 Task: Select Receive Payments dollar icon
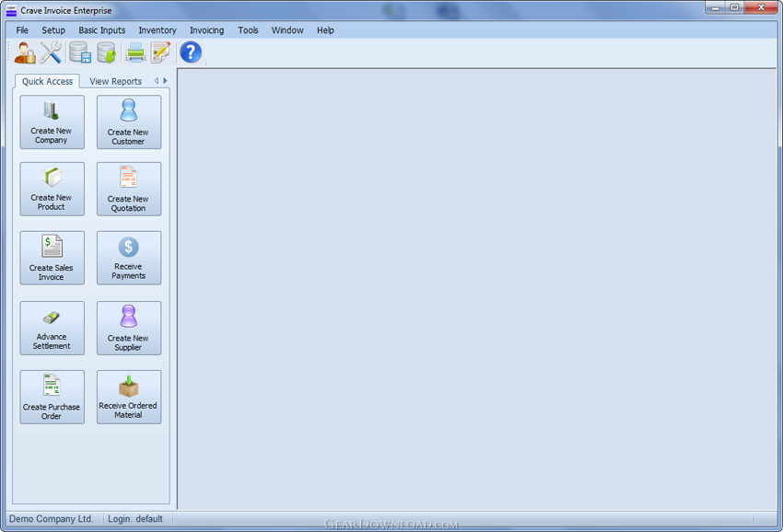(x=129, y=258)
